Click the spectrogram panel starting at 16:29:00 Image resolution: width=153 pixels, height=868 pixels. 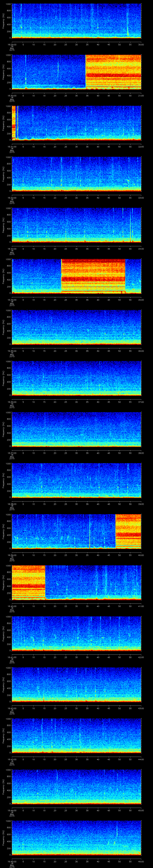click(x=76, y=21)
